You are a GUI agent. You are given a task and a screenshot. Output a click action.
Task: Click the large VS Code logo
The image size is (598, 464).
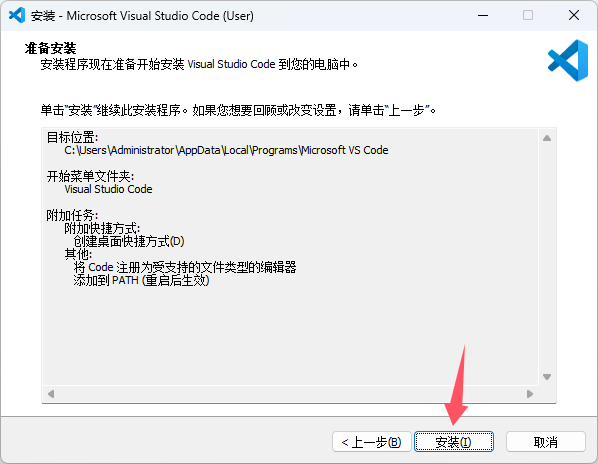pyautogui.click(x=568, y=60)
